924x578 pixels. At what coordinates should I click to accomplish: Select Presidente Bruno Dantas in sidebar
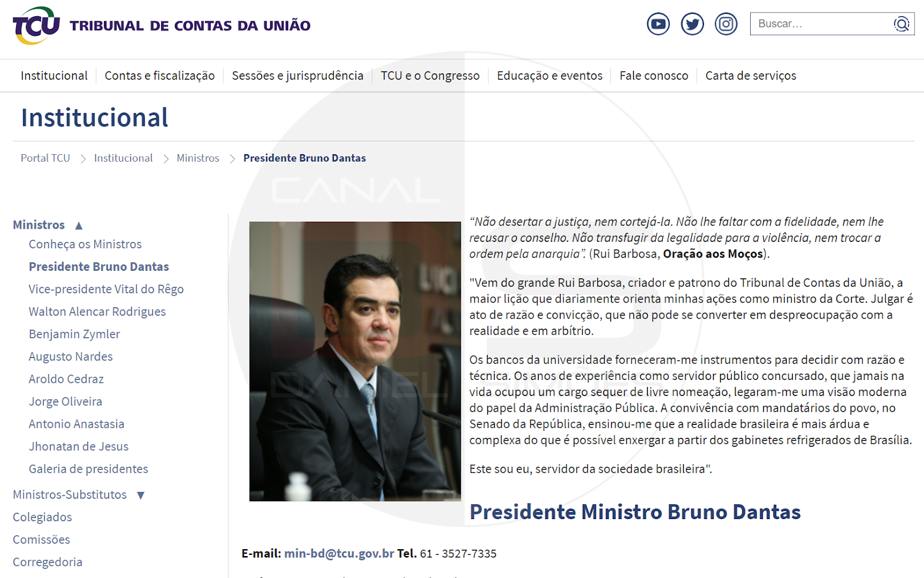coord(99,267)
